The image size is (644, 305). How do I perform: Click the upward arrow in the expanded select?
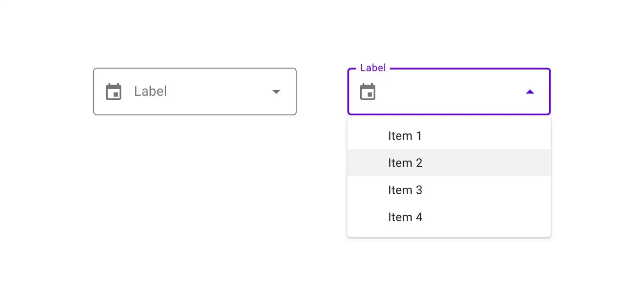point(530,92)
